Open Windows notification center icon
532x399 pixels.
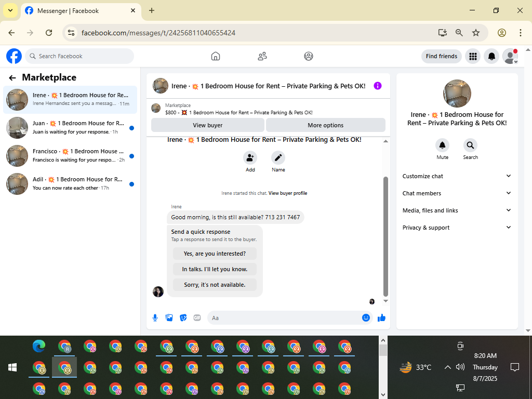[515, 367]
